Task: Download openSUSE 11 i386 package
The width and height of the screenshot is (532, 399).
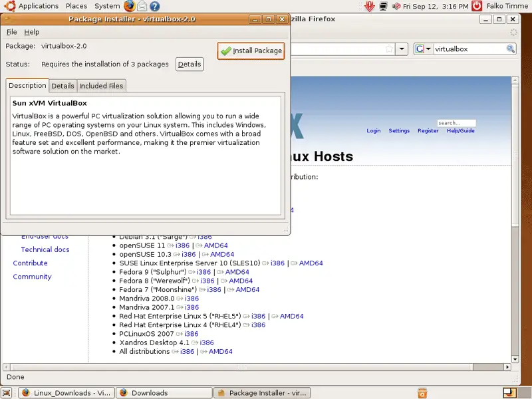Action: [x=182, y=245]
